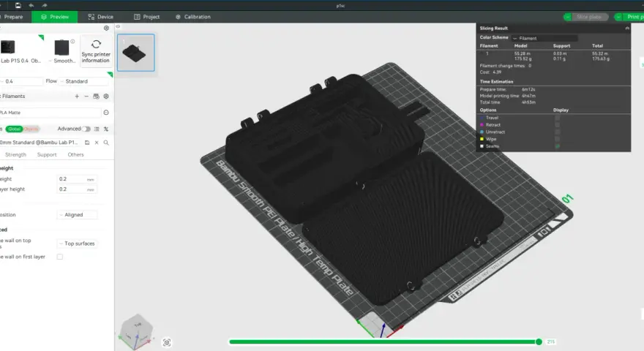Switch to the Prepare tab
This screenshot has width=644, height=351.
point(12,17)
